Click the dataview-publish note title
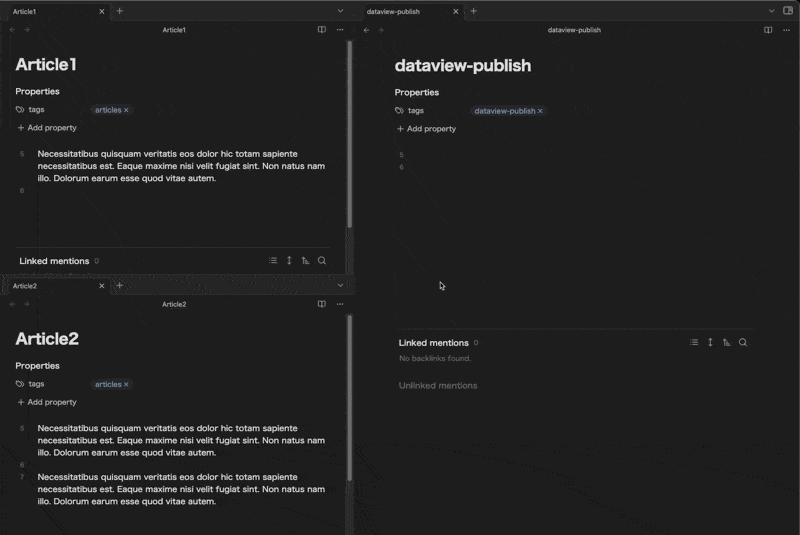 pyautogui.click(x=463, y=65)
